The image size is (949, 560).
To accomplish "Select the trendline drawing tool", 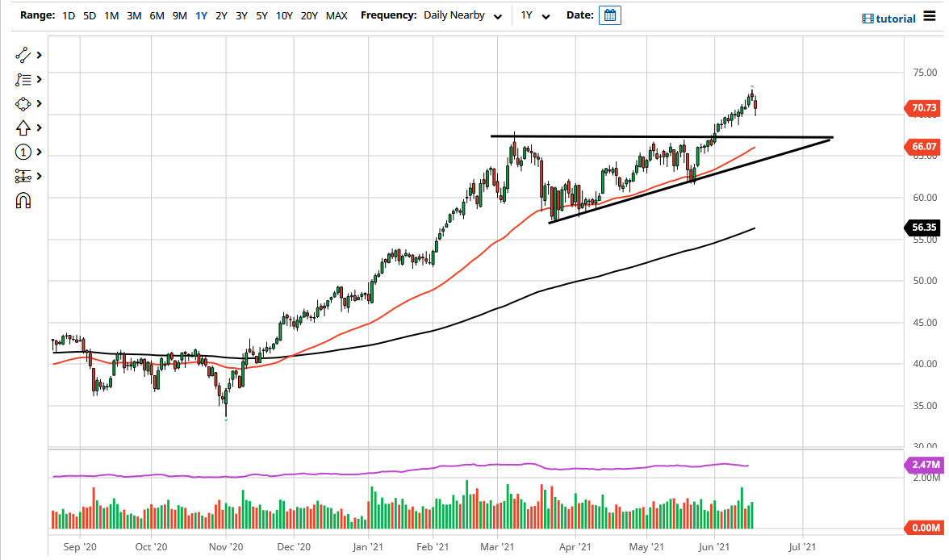I will tap(23, 55).
